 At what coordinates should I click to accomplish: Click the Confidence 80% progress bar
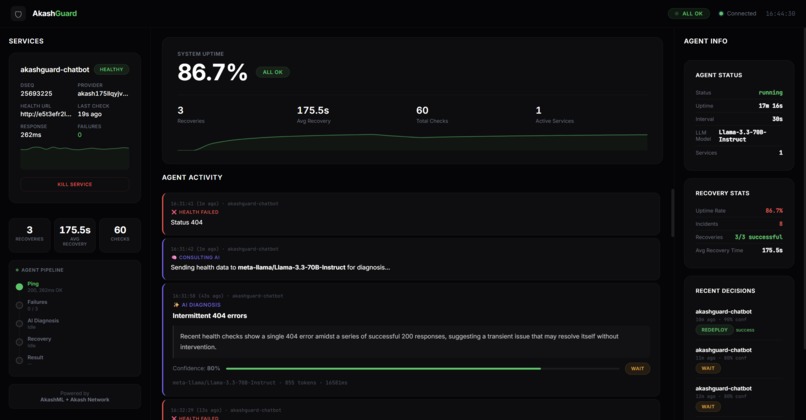click(x=423, y=368)
